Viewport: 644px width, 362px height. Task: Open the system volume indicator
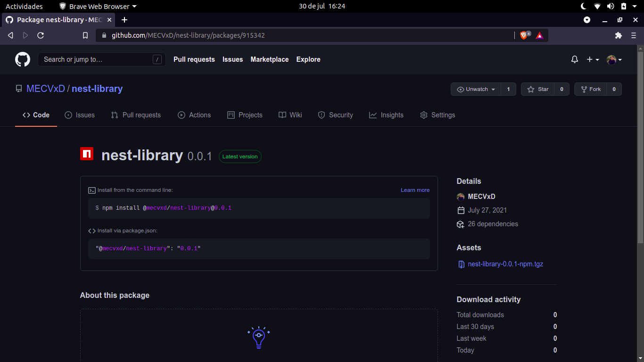[611, 6]
